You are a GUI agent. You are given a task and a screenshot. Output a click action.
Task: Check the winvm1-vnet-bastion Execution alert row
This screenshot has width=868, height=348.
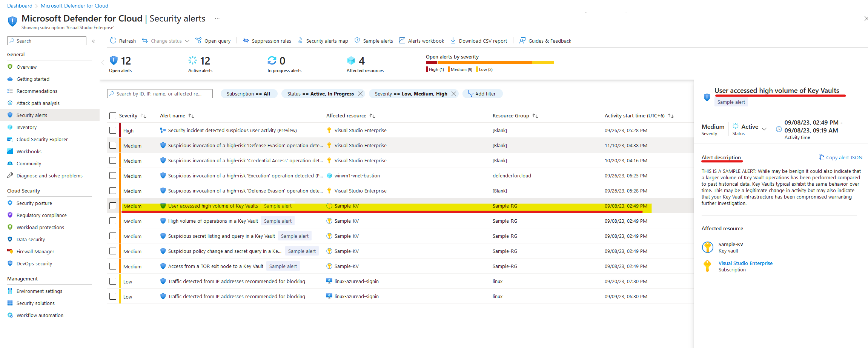(x=113, y=176)
